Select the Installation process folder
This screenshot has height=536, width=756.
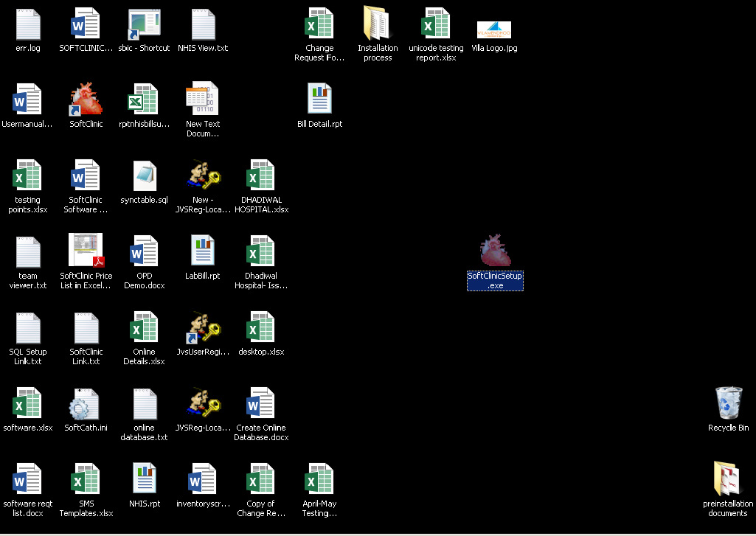click(378, 24)
